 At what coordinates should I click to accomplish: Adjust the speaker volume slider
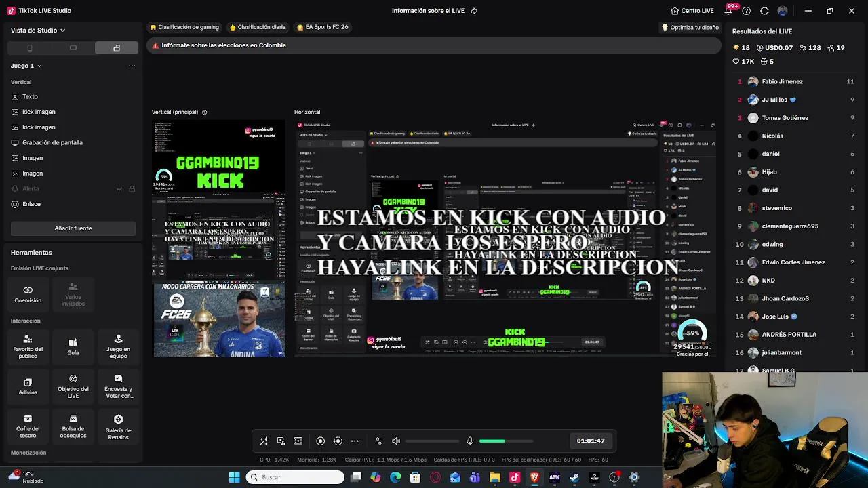(431, 441)
